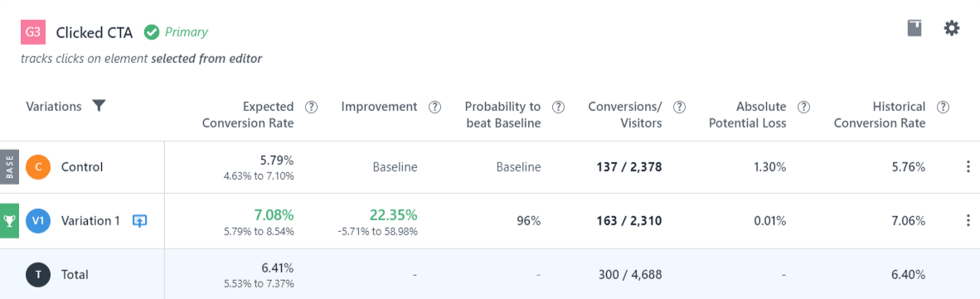Open the Variation 1 row more options menu
Viewport: 980px width, 299px height.
pos(968,220)
